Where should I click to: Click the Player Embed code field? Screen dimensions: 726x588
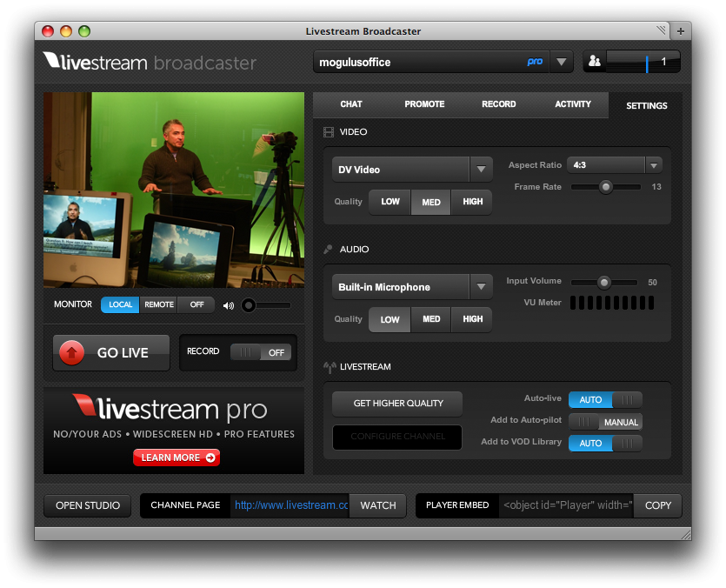pos(566,505)
